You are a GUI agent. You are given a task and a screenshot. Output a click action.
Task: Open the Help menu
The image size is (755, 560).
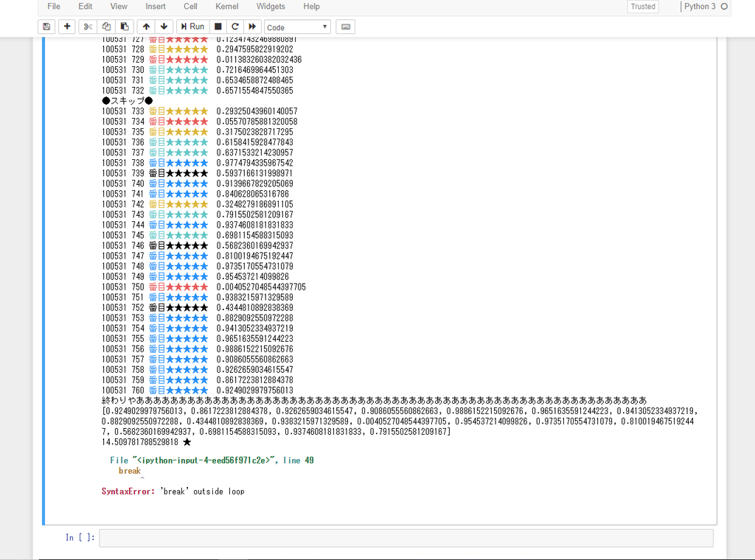click(311, 6)
